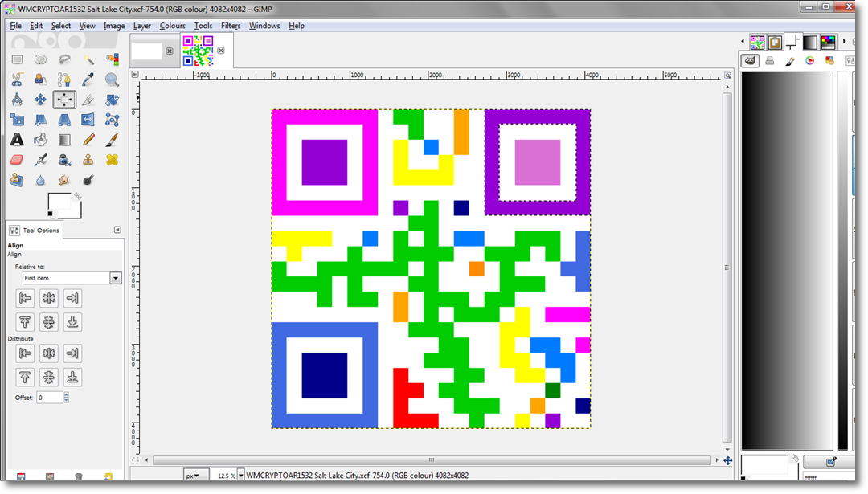Switch to the Tool Options tab
Viewport: 868px width, 494px height.
(35, 230)
